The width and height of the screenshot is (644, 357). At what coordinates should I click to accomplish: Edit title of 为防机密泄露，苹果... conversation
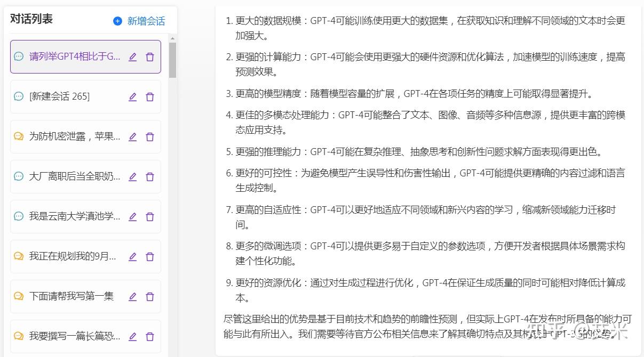tap(133, 136)
